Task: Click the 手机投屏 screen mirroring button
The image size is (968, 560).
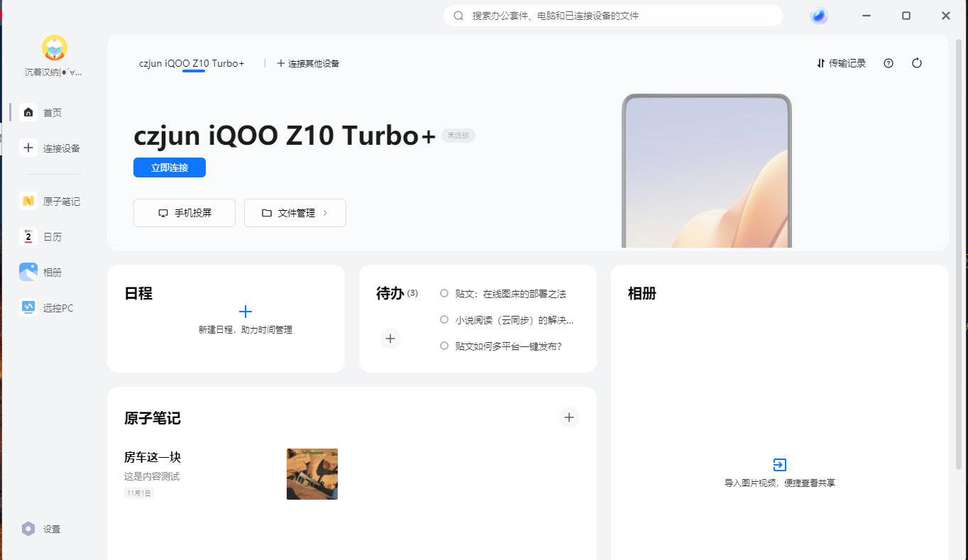Action: pyautogui.click(x=185, y=213)
